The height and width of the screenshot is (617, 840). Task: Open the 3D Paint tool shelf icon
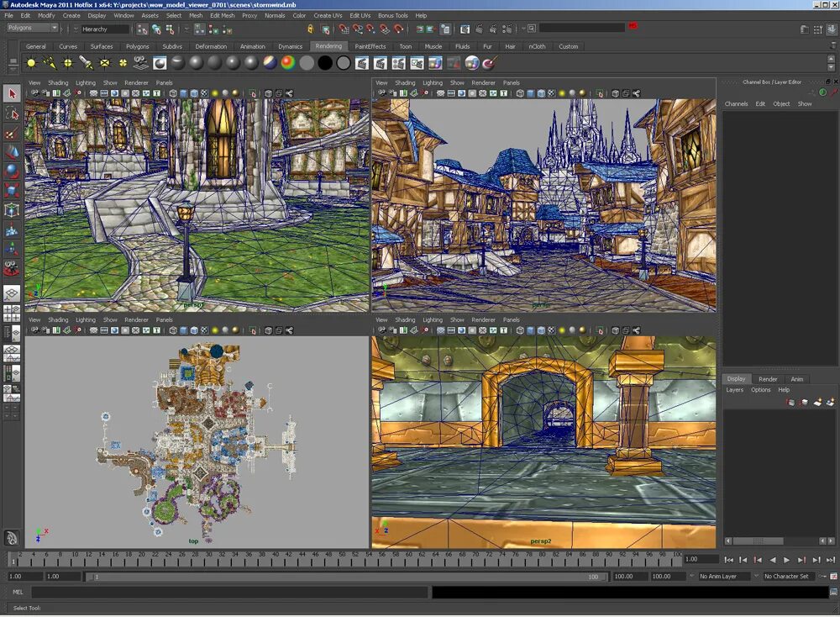point(490,63)
